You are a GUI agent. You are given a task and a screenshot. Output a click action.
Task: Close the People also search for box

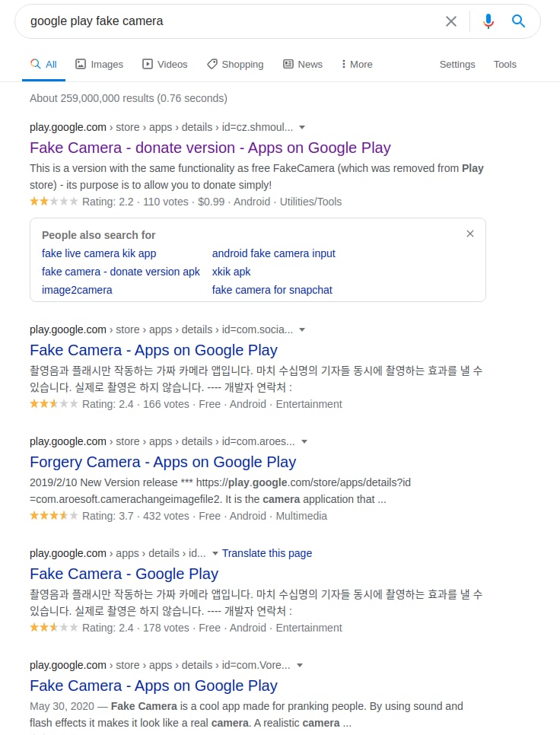470,234
